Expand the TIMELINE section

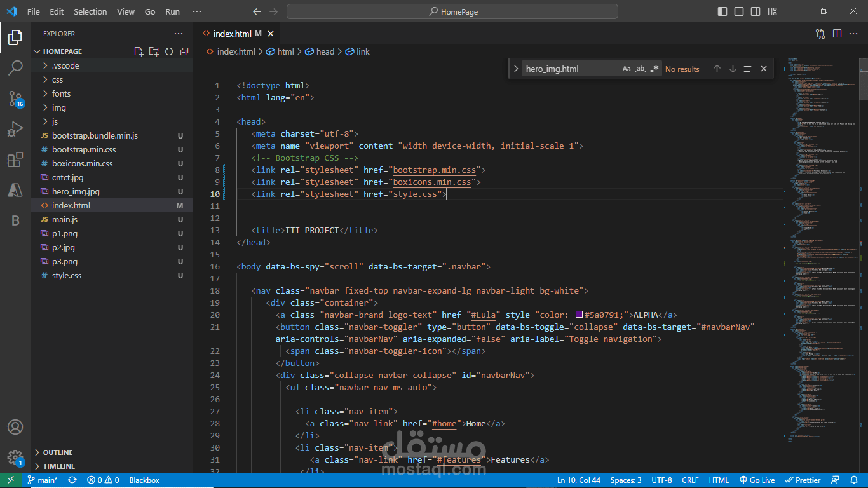112,466
